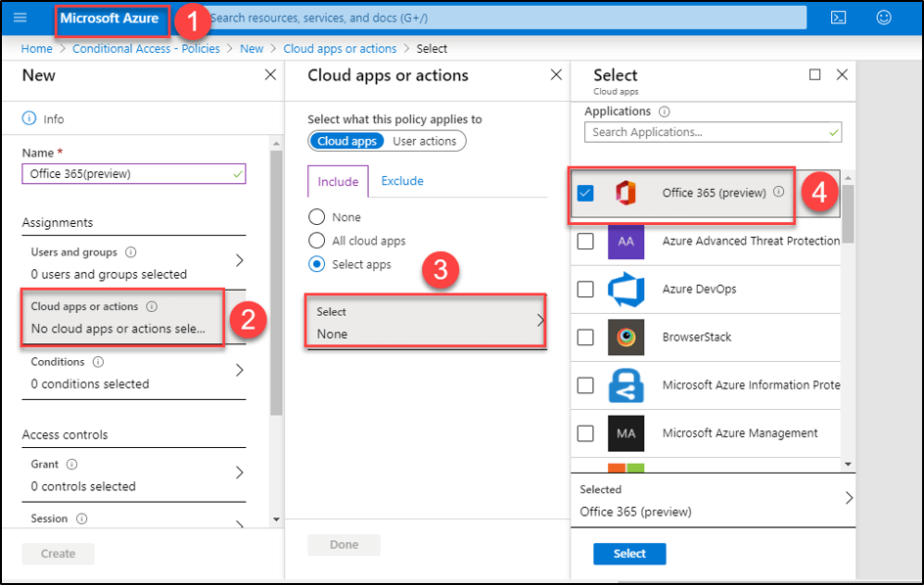Click the BrowserStack app icon
The width and height of the screenshot is (924, 585).
point(625,337)
